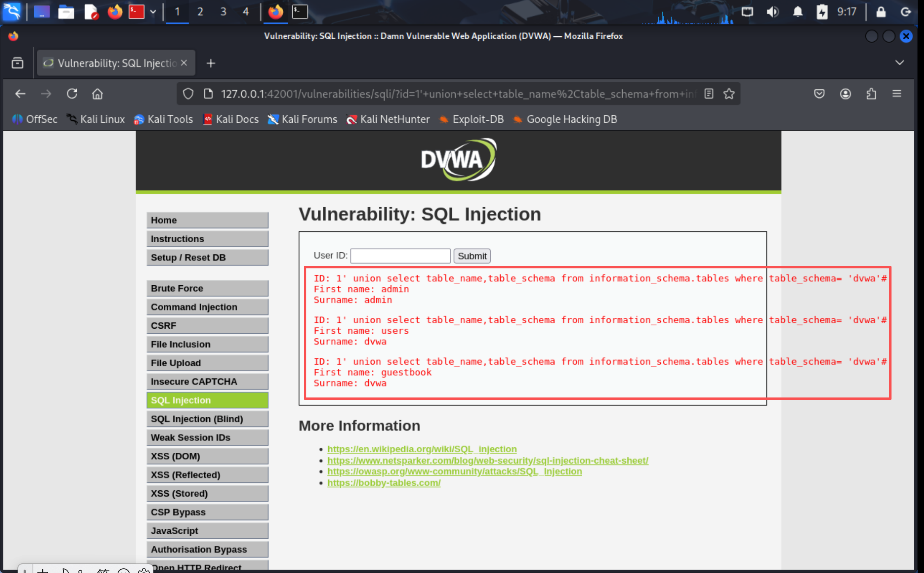Click the User ID input field

tap(400, 256)
